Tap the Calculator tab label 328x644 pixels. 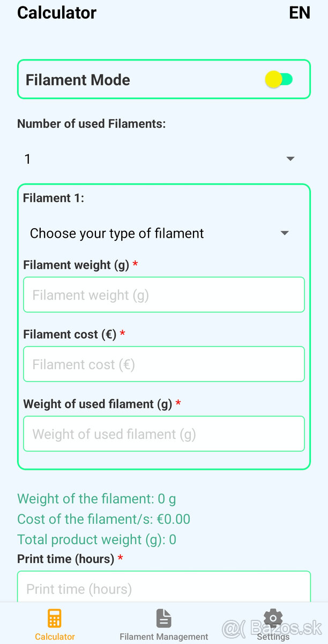coord(55,637)
